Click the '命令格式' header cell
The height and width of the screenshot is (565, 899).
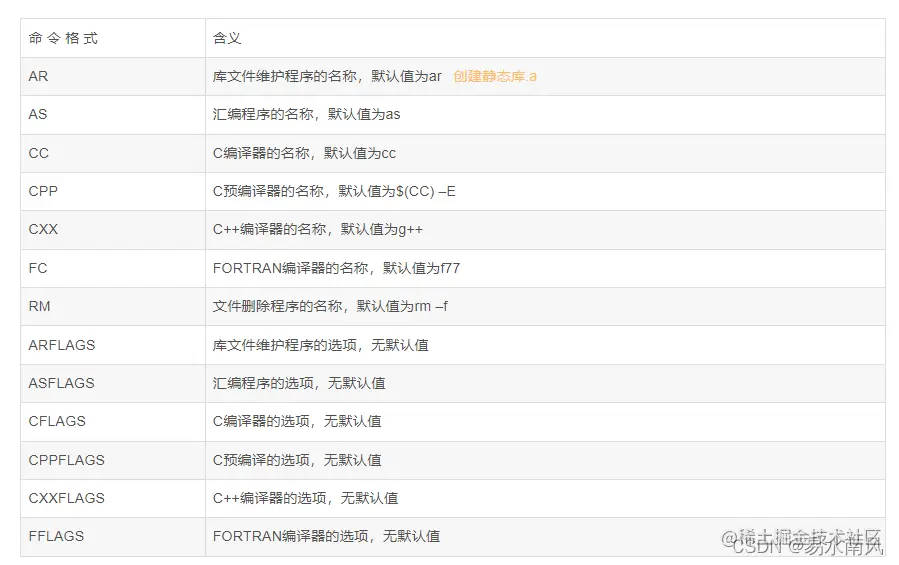pos(113,38)
